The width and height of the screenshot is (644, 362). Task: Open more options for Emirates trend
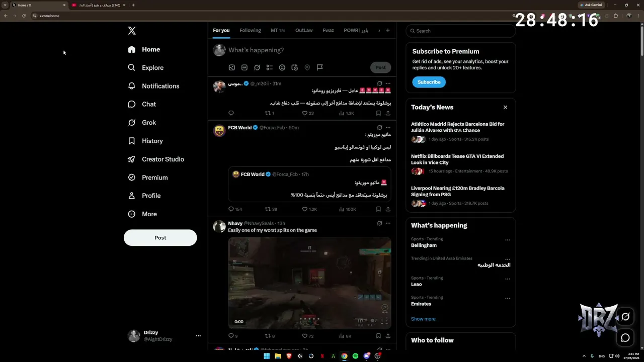coord(507,298)
